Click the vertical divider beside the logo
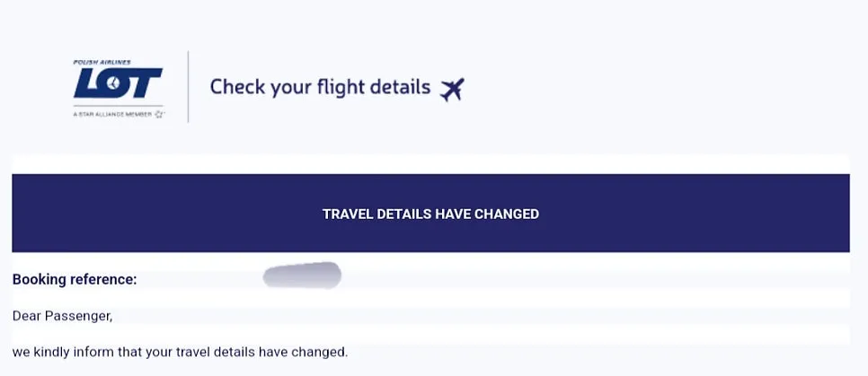 188,87
